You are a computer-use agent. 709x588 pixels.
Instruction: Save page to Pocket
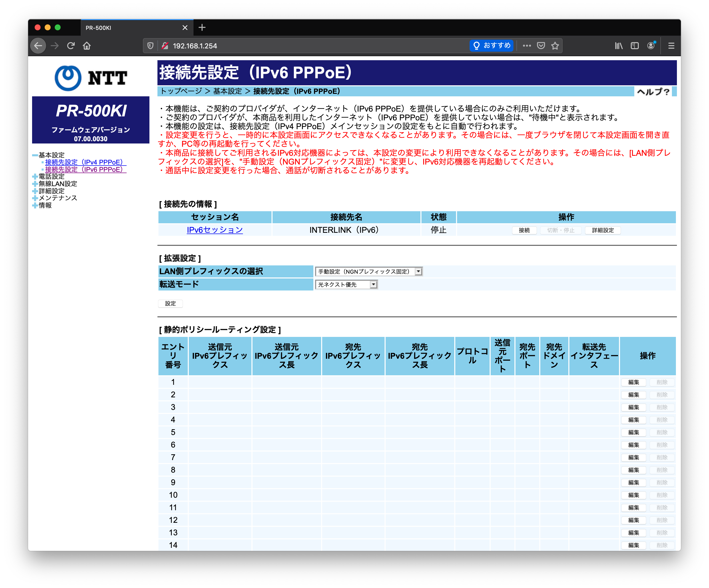(x=541, y=46)
